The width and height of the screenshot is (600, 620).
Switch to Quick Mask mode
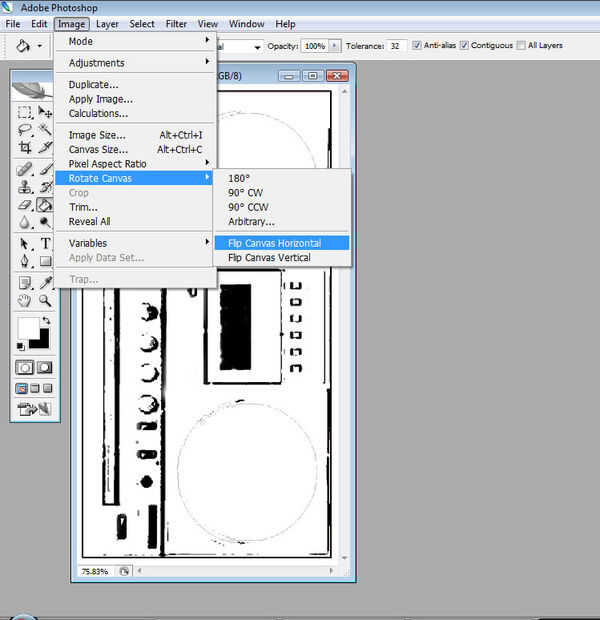coord(44,368)
